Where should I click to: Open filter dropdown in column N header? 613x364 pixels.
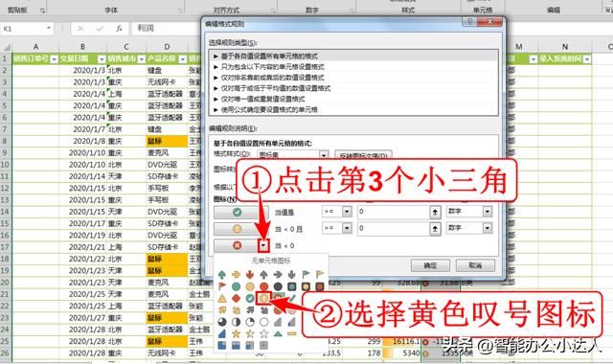[587, 59]
